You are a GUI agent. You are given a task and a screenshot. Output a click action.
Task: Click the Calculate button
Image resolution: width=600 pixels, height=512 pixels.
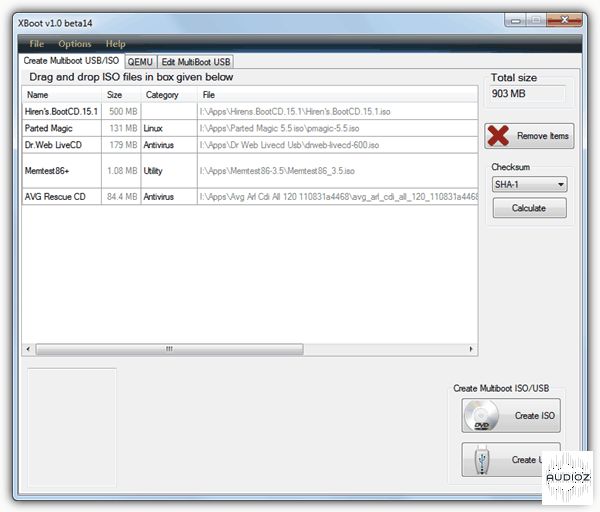[x=529, y=208]
